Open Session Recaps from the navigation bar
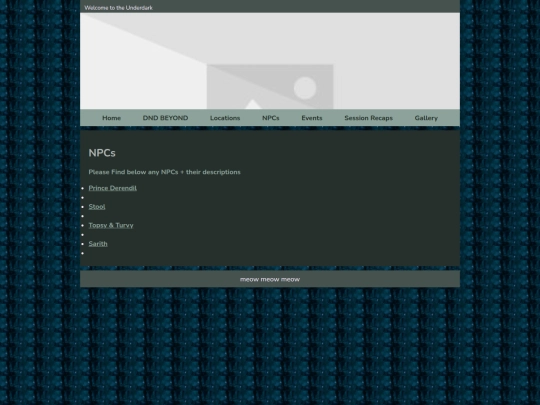Viewport: 540px width, 405px height. pos(368,118)
